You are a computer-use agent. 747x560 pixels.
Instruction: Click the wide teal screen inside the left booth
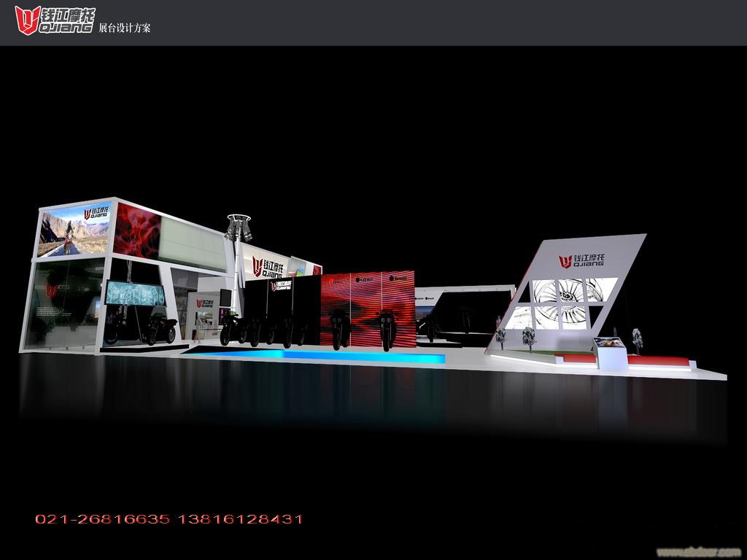click(x=135, y=293)
